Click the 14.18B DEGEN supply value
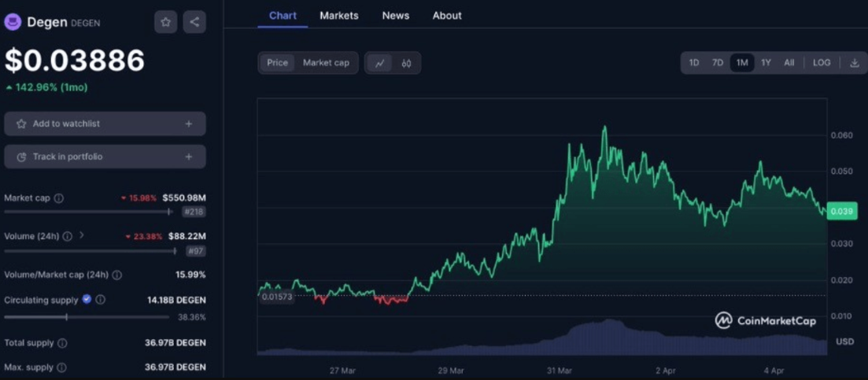The image size is (868, 380). [176, 301]
